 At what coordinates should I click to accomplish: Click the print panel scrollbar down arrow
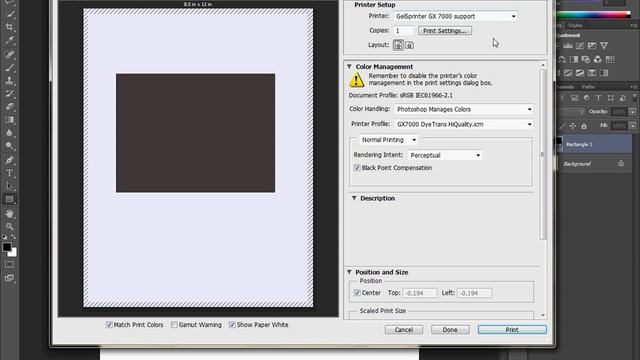coord(542,315)
